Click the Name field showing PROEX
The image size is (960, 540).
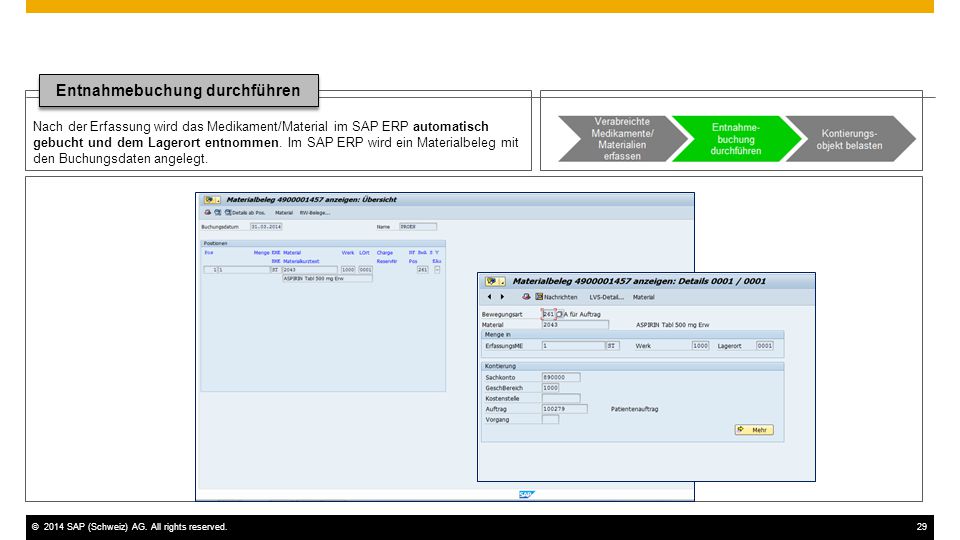[x=418, y=227]
